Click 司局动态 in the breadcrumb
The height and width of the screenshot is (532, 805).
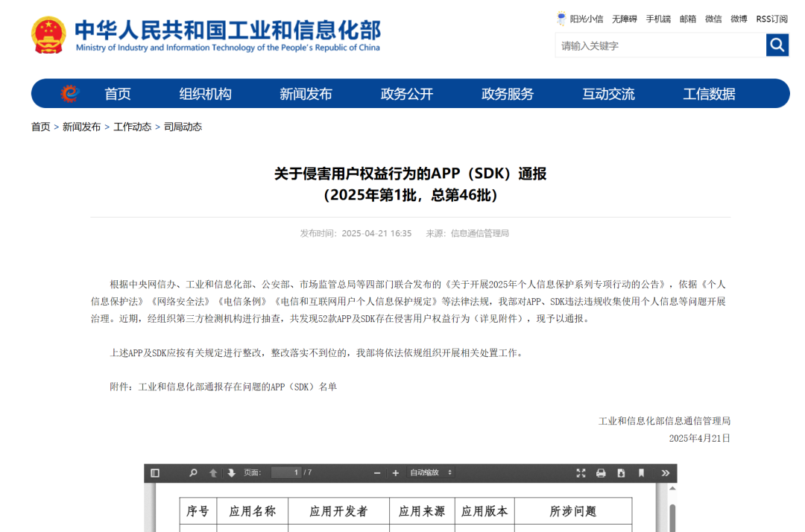coord(183,127)
